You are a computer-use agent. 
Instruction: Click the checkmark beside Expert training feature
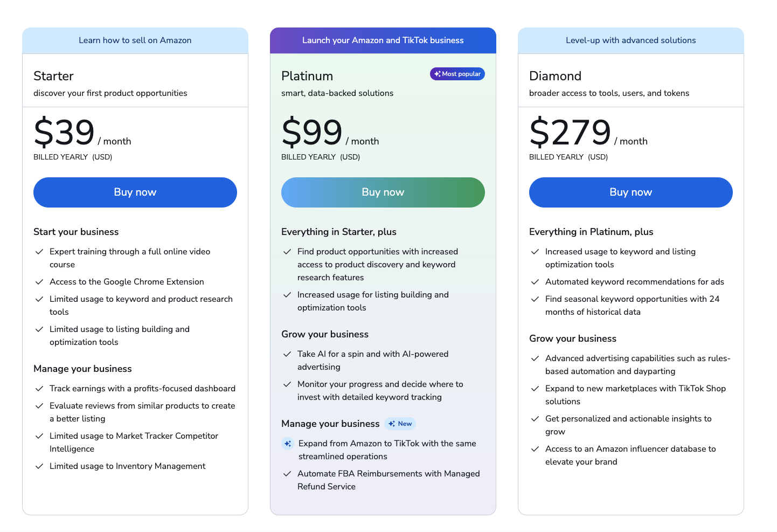pyautogui.click(x=40, y=251)
